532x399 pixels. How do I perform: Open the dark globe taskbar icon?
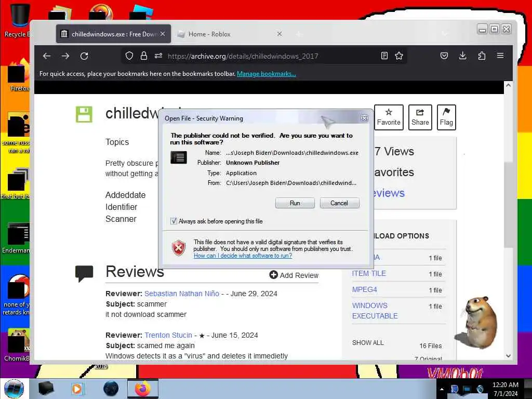(x=111, y=389)
